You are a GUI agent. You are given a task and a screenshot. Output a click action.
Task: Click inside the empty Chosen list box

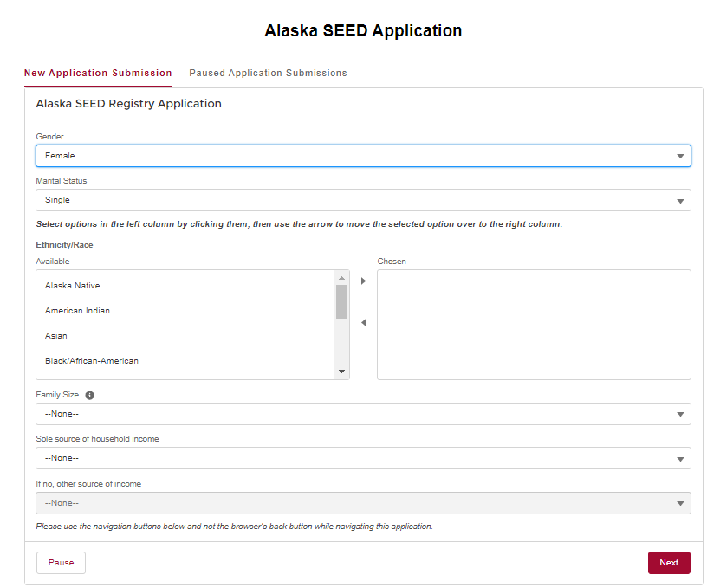[x=534, y=325]
